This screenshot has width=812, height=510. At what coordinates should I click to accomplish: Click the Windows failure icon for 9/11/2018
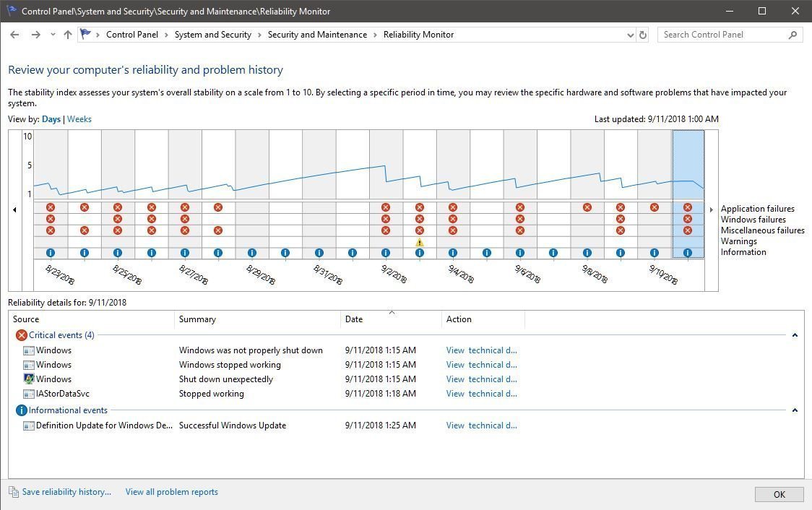point(687,219)
